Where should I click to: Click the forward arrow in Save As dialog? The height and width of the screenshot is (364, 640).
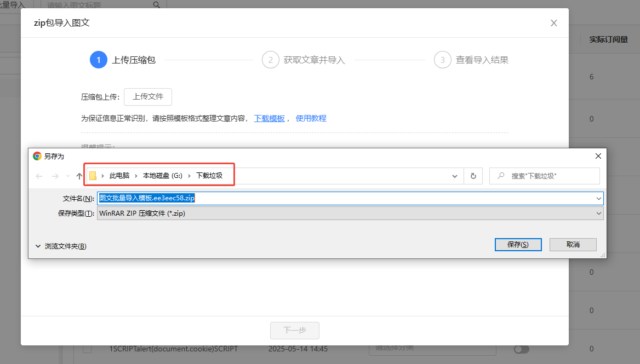coord(55,176)
